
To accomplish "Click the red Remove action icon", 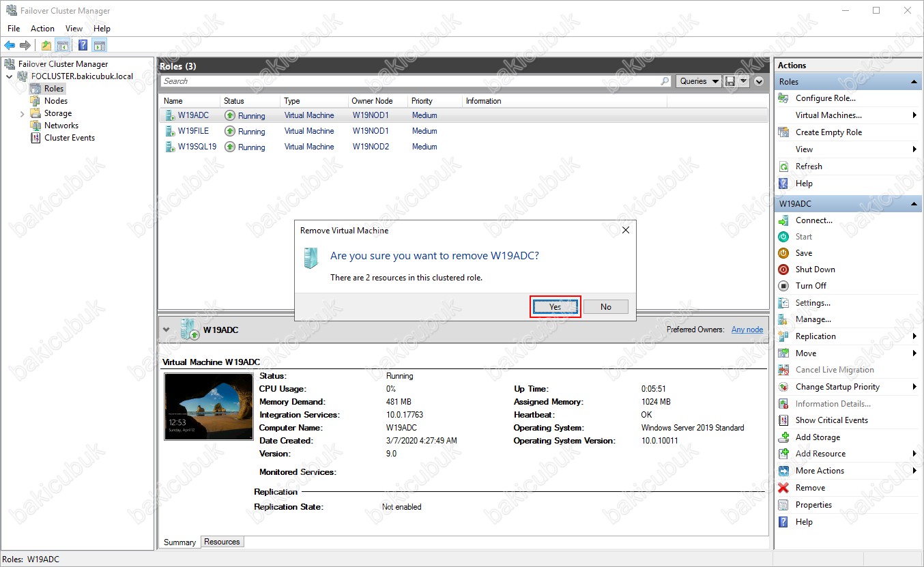I will [x=783, y=488].
